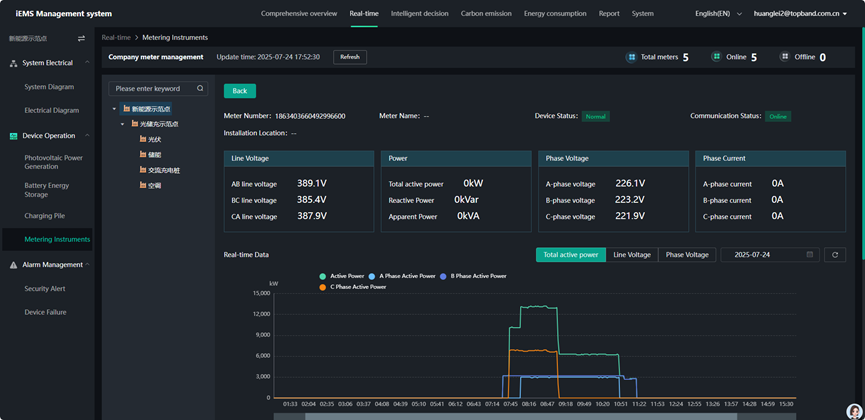Click the Refresh button
This screenshot has height=420, width=865.
pos(350,57)
